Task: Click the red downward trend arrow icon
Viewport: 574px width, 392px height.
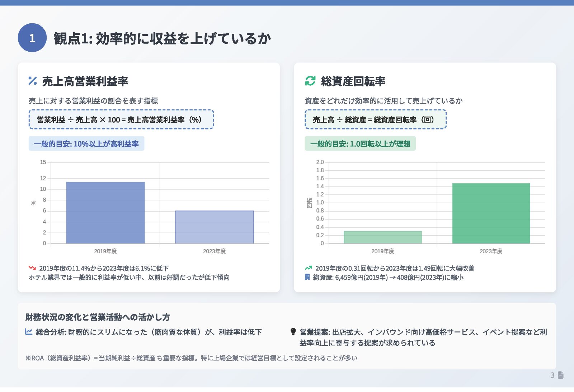Action: point(32,268)
